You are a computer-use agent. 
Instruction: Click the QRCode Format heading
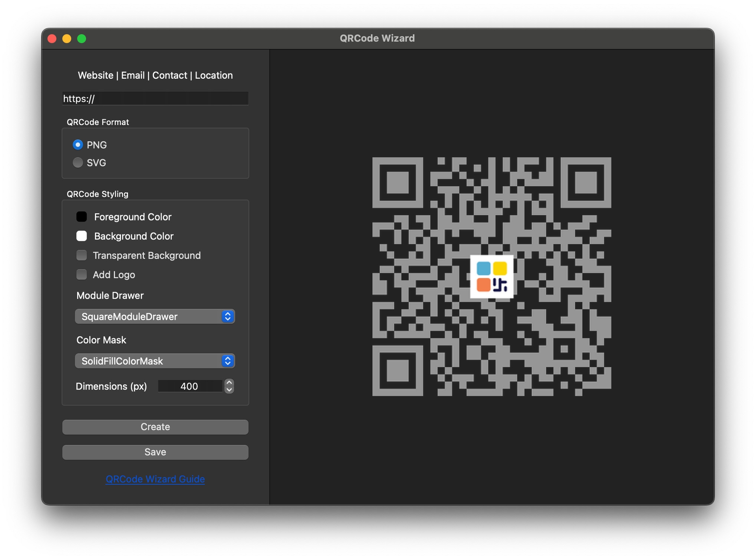pyautogui.click(x=98, y=122)
